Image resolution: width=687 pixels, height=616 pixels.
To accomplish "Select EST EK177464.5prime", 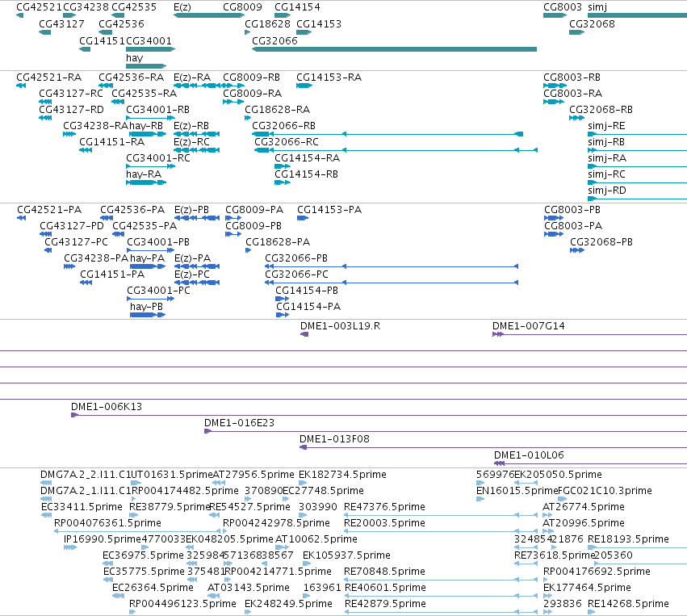I will pos(547,596).
